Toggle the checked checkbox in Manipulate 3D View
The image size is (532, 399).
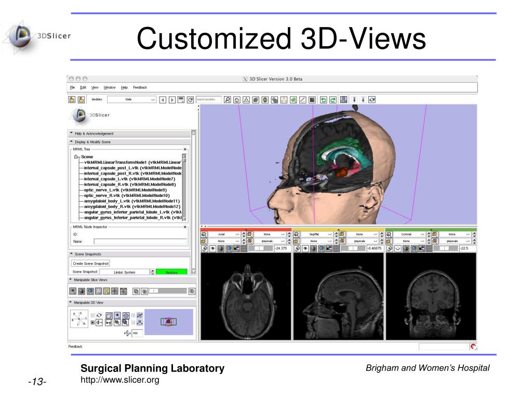[92, 322]
